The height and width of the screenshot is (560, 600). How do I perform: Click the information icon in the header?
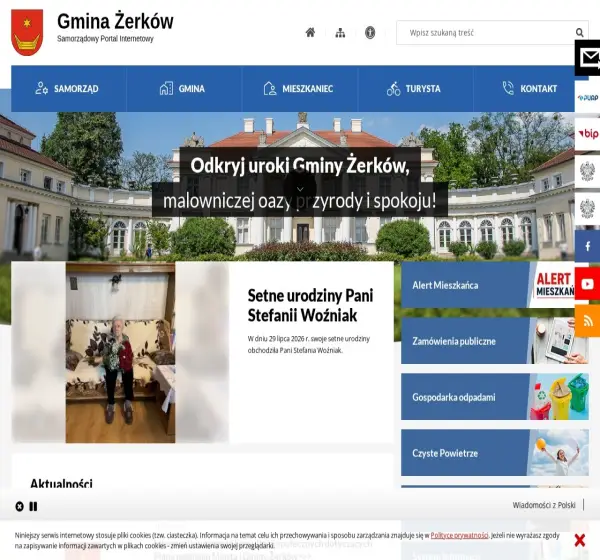click(370, 33)
